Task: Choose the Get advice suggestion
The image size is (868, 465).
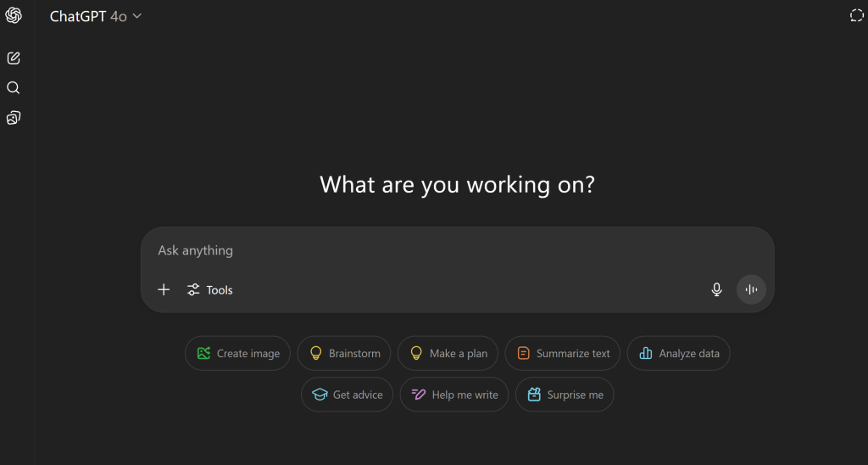Action: click(x=347, y=395)
